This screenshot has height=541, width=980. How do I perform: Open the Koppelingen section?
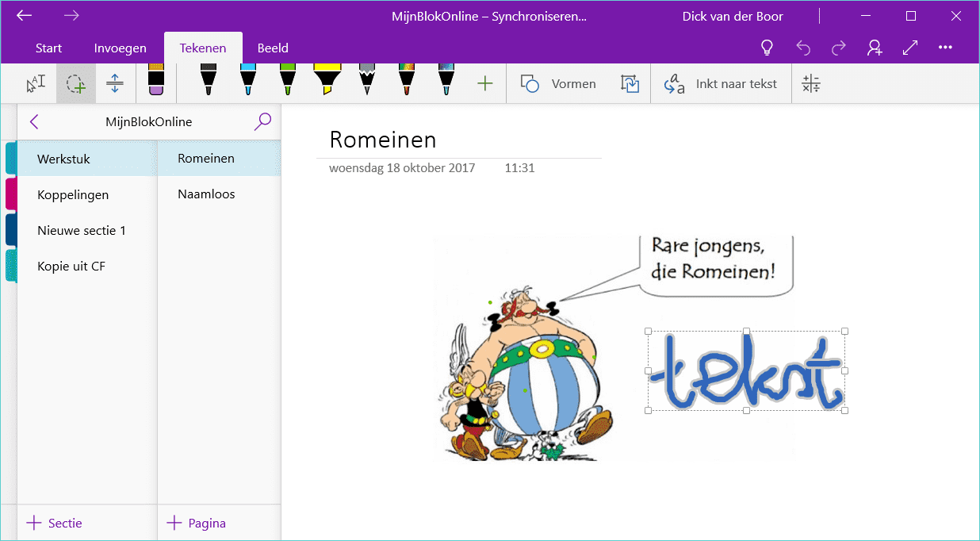point(87,194)
